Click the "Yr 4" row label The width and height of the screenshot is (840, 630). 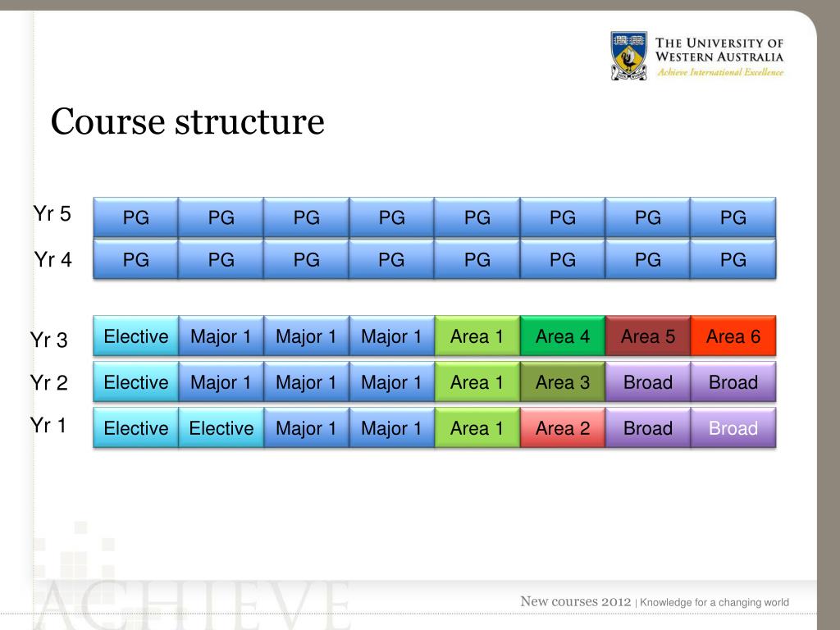tap(52, 259)
